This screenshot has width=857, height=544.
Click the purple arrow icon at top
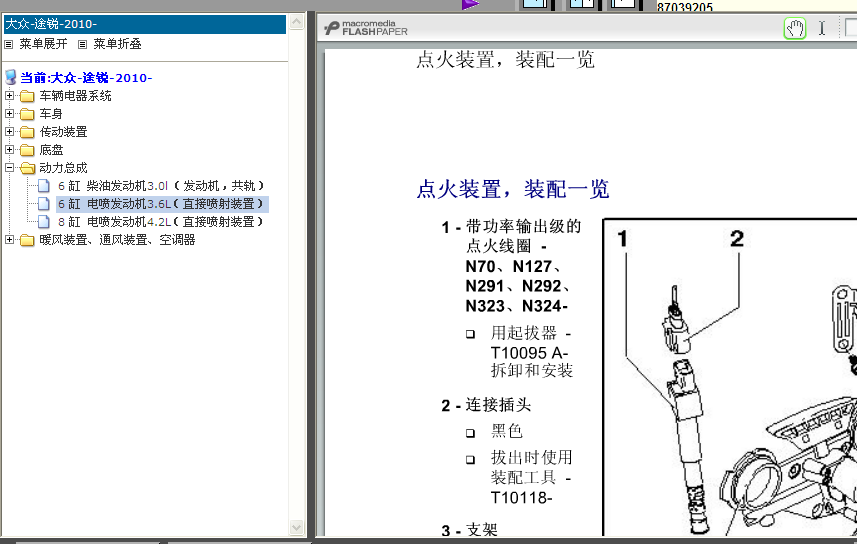tap(471, 4)
